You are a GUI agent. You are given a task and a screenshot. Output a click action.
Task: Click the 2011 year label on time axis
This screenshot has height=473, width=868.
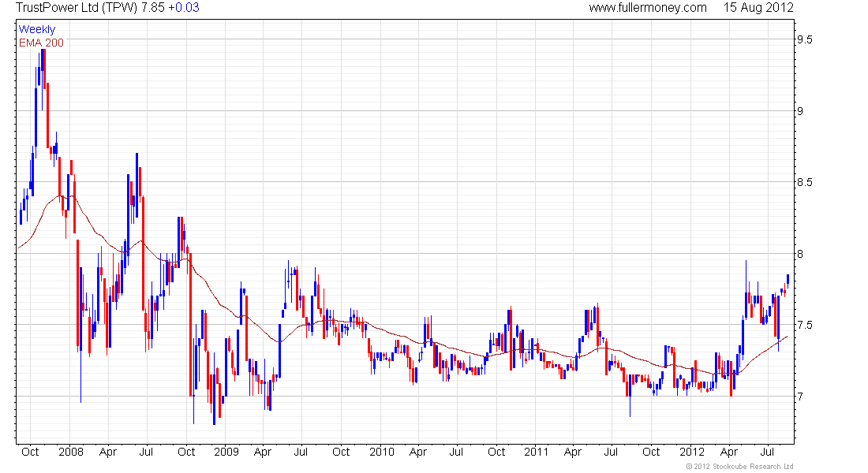pos(537,452)
